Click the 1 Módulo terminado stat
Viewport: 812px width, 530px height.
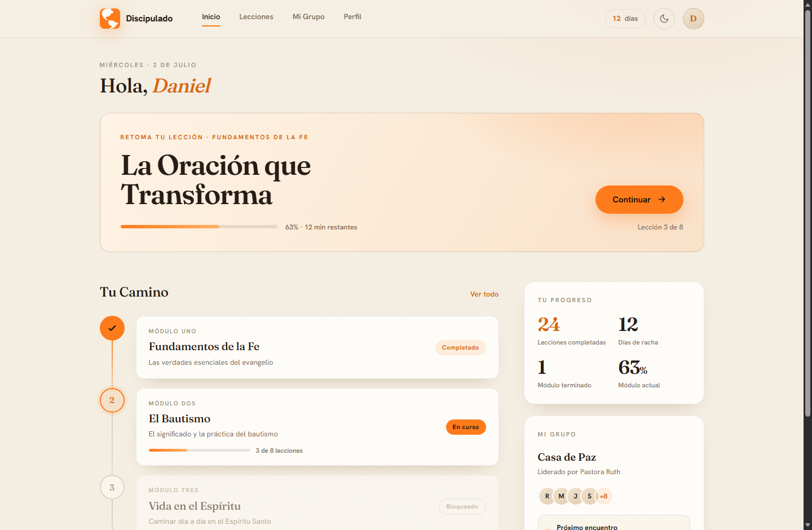click(564, 374)
